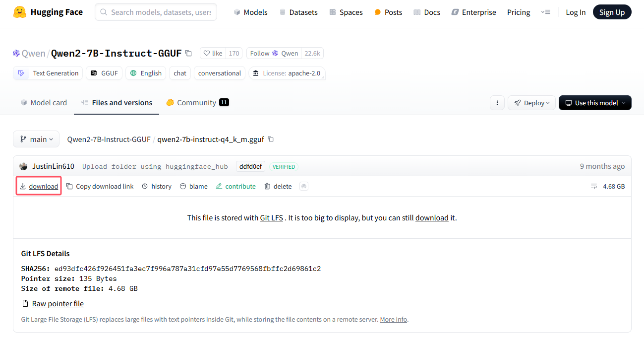Click delete for this file
This screenshot has height=344, width=644.
click(x=278, y=186)
